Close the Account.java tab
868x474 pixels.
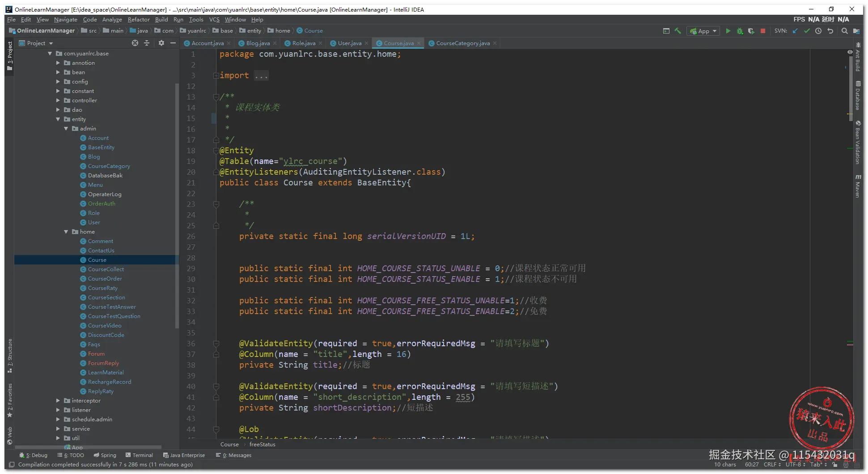coord(229,43)
